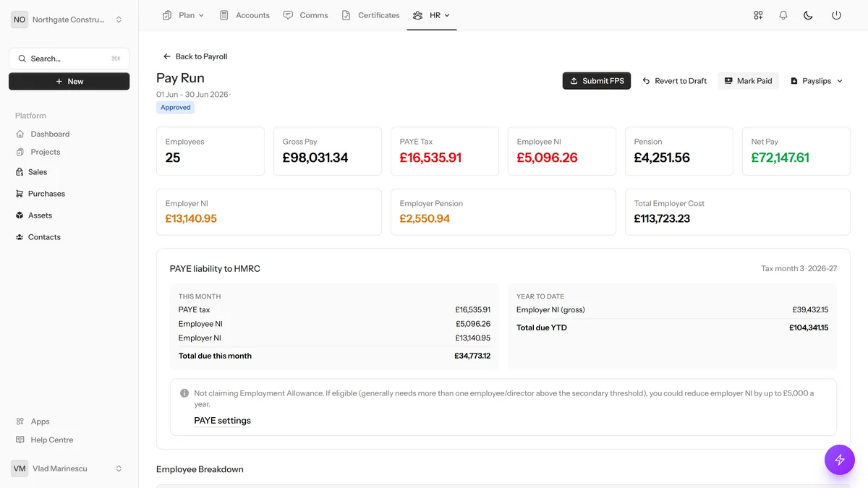
Task: Click the NO company avatar
Action: tap(20, 20)
